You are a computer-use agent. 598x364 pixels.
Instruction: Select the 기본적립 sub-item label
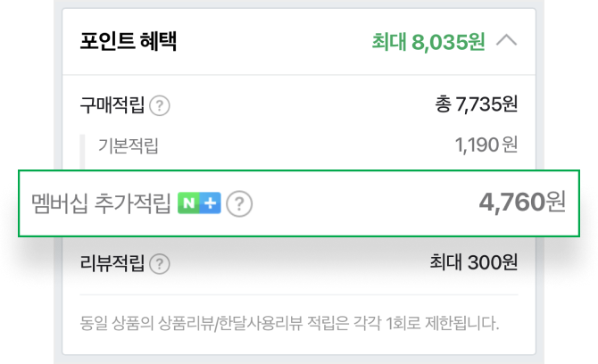(x=129, y=146)
